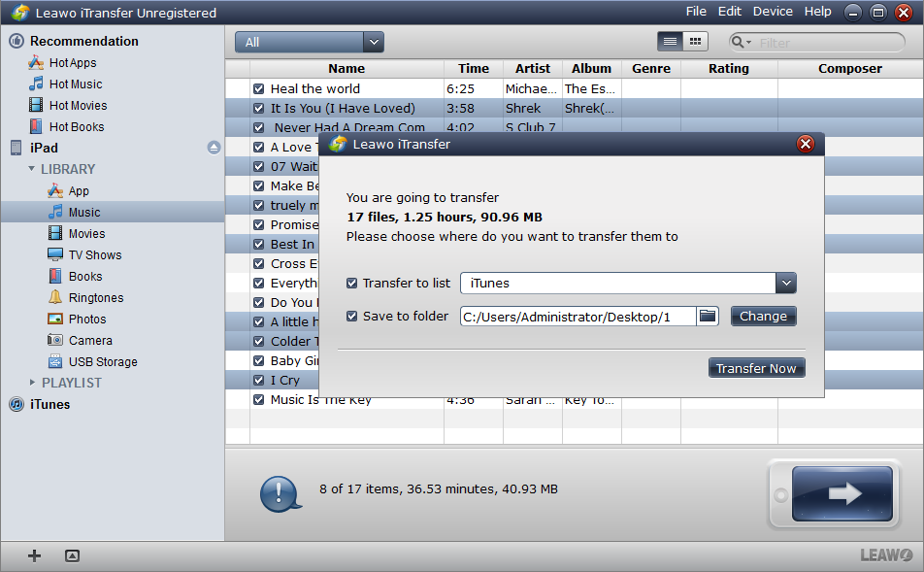Viewport: 924px width, 572px height.
Task: Sort by Rating column header
Action: (x=729, y=68)
